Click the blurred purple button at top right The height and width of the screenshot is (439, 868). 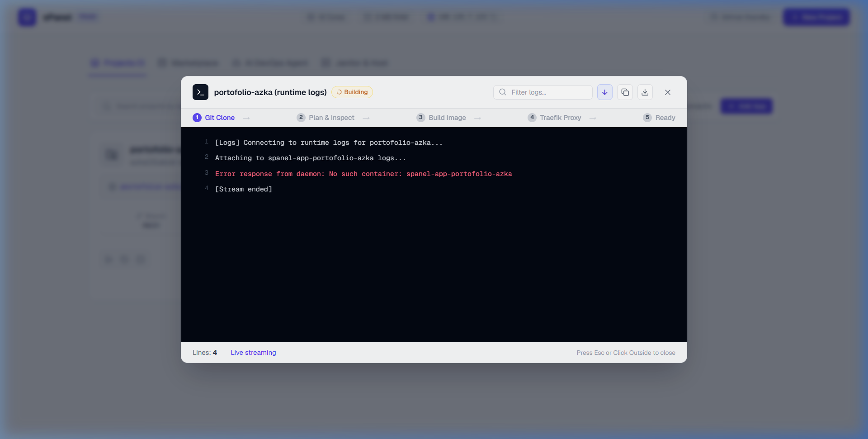816,17
